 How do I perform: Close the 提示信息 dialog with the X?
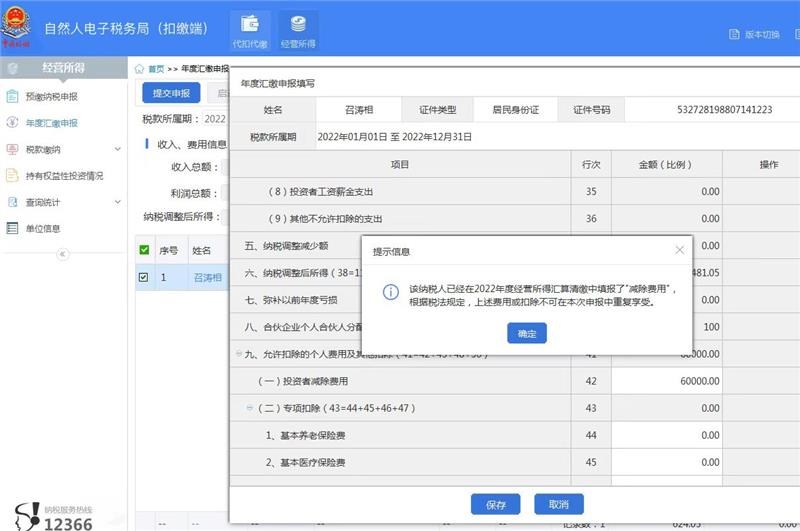[x=679, y=250]
